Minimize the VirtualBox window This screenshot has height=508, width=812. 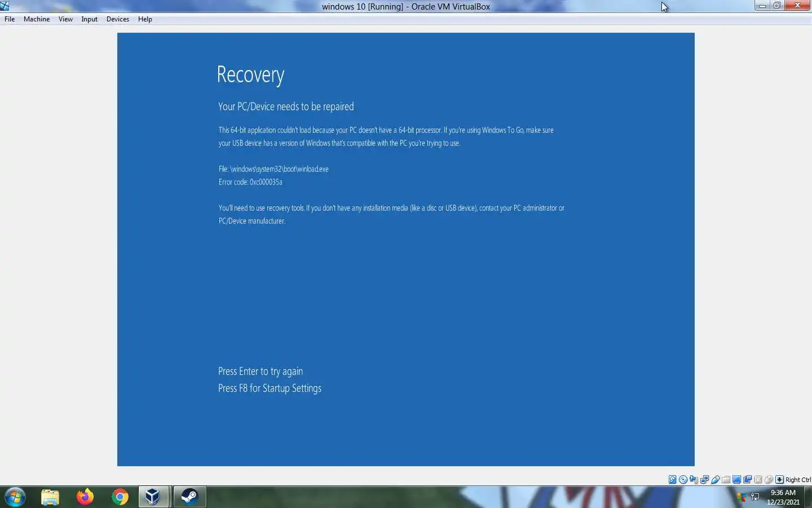click(x=762, y=6)
